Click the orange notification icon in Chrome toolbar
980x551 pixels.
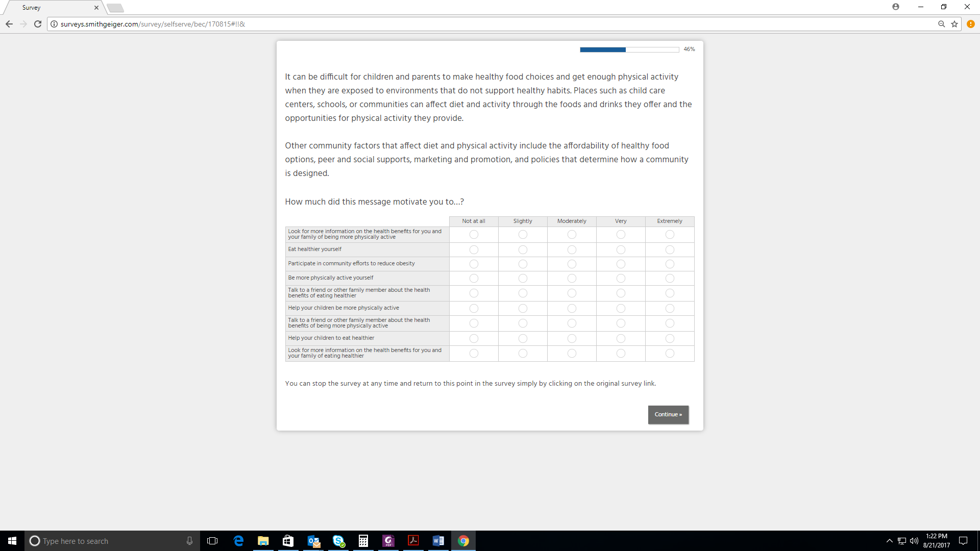coord(971,24)
